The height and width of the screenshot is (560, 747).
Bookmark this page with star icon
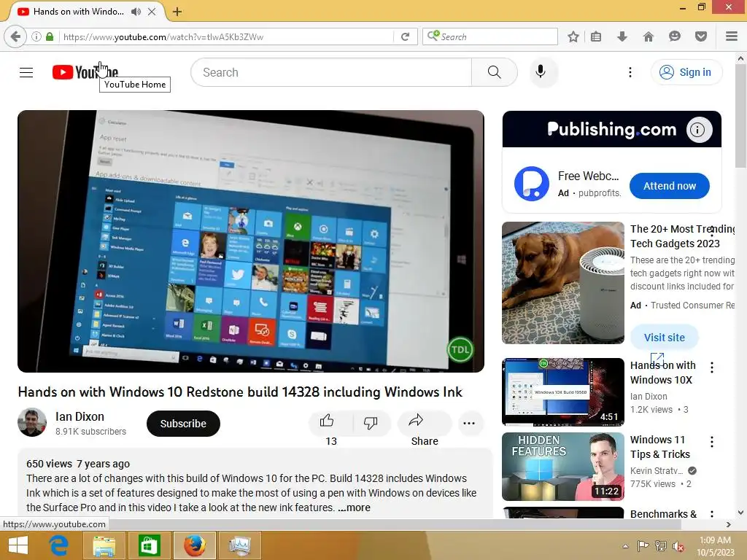pos(573,36)
